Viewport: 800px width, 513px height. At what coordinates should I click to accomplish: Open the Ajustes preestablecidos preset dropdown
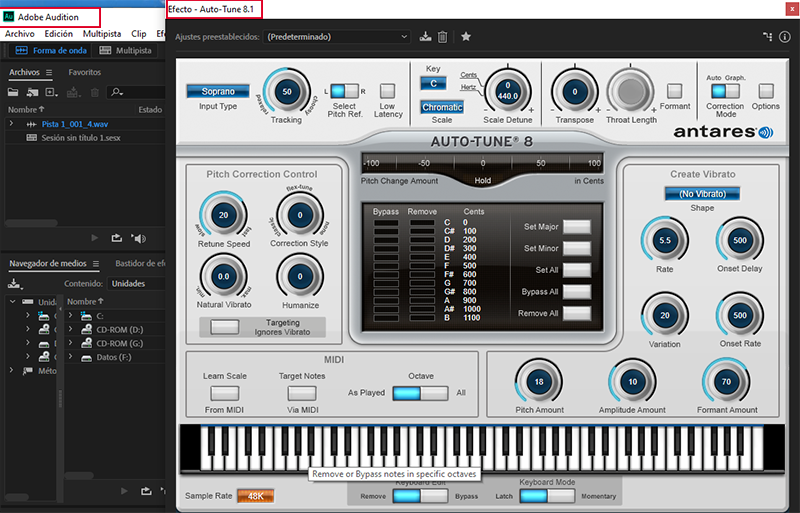tap(336, 37)
